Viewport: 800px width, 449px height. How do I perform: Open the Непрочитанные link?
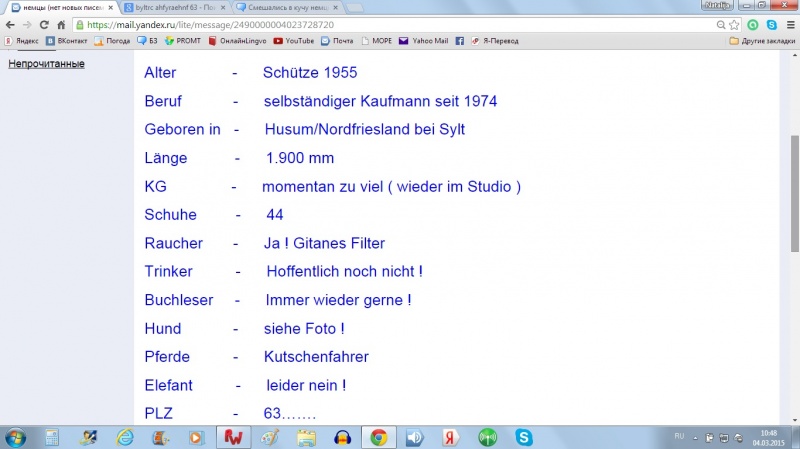coord(46,64)
